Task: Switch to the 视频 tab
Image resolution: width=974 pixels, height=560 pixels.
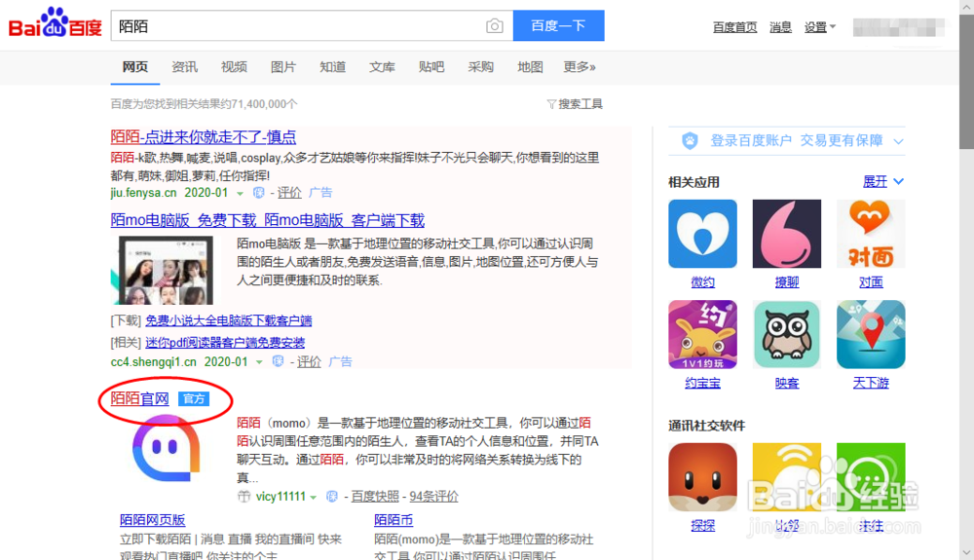Action: click(234, 67)
